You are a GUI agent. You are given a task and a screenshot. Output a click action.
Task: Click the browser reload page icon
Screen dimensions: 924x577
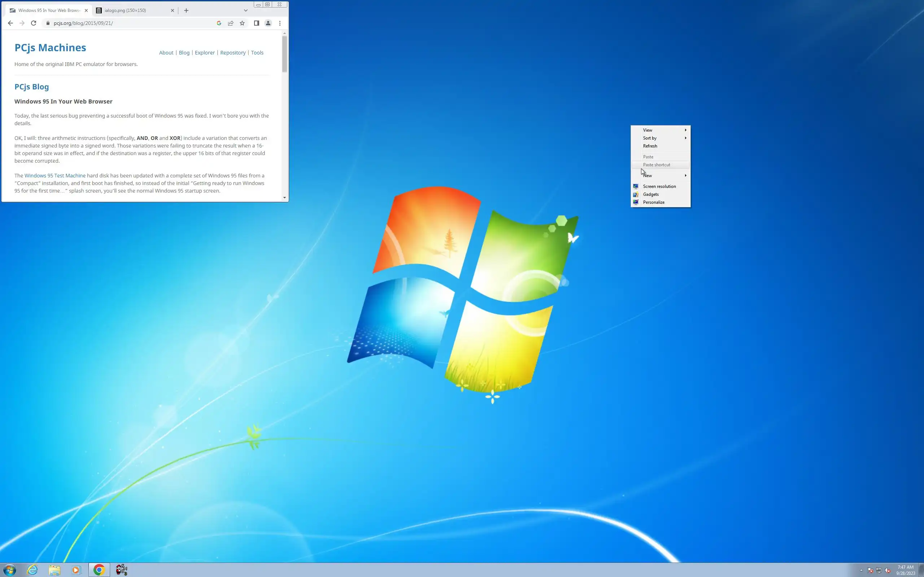click(x=34, y=23)
